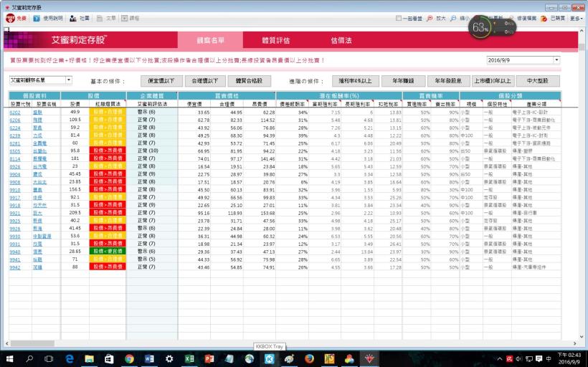Open Task View on the taskbar

(49, 358)
